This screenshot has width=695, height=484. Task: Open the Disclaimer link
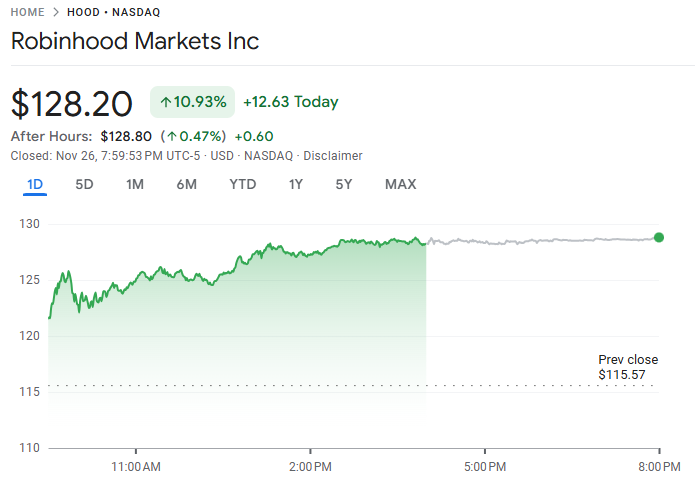pyautogui.click(x=333, y=156)
